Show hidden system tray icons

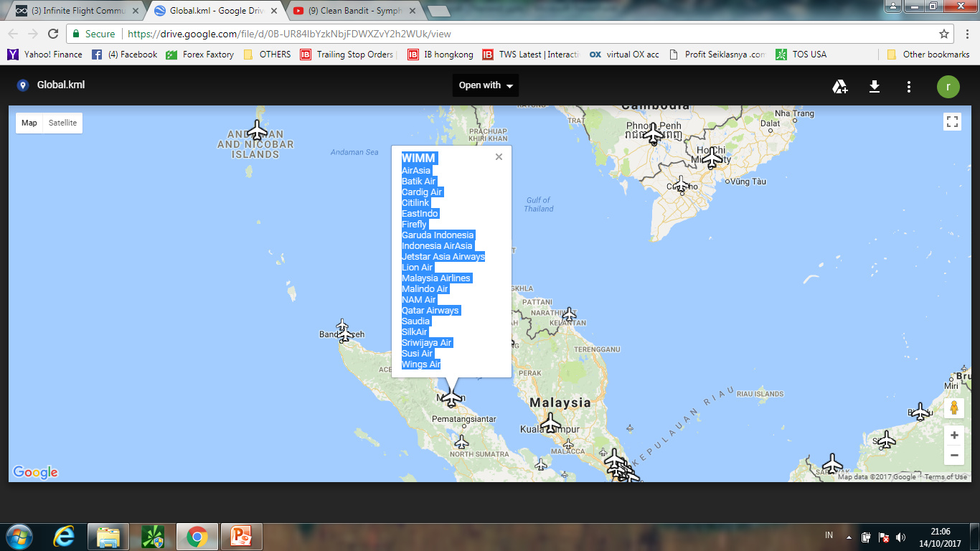[849, 537]
